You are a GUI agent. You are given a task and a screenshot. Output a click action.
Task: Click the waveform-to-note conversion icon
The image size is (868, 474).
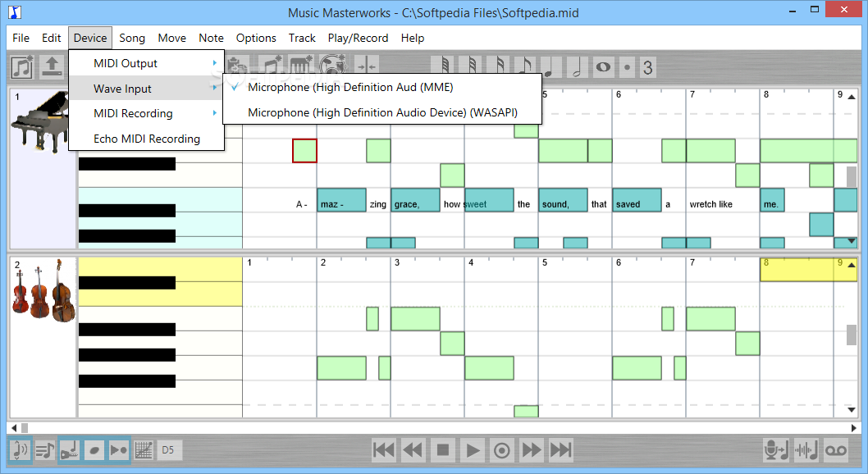[x=806, y=450]
